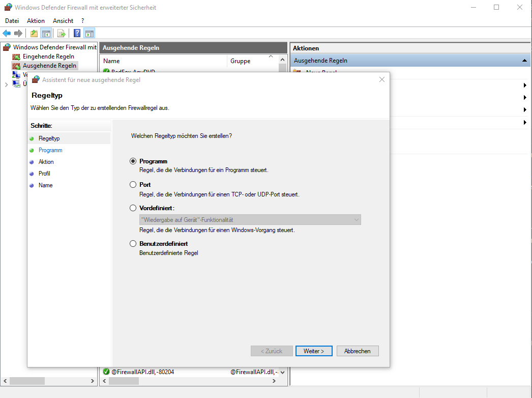Click the Abbrechen button
The image size is (532, 398).
pyautogui.click(x=358, y=351)
